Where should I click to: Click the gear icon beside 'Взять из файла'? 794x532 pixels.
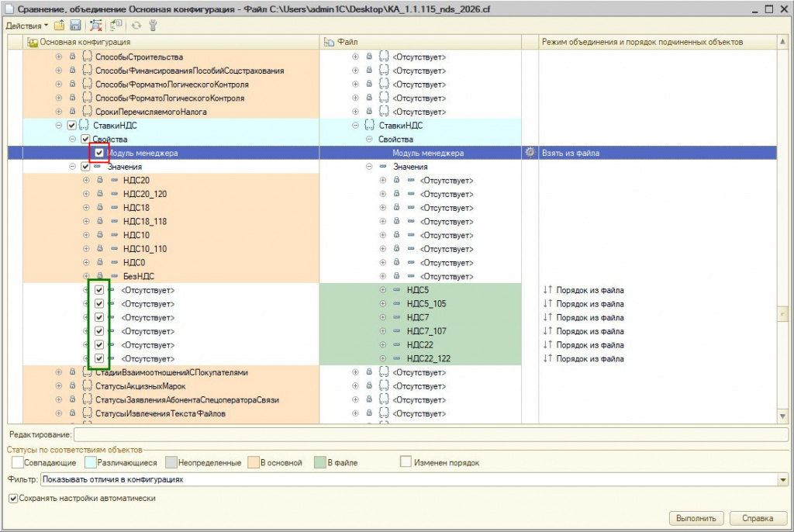point(530,153)
